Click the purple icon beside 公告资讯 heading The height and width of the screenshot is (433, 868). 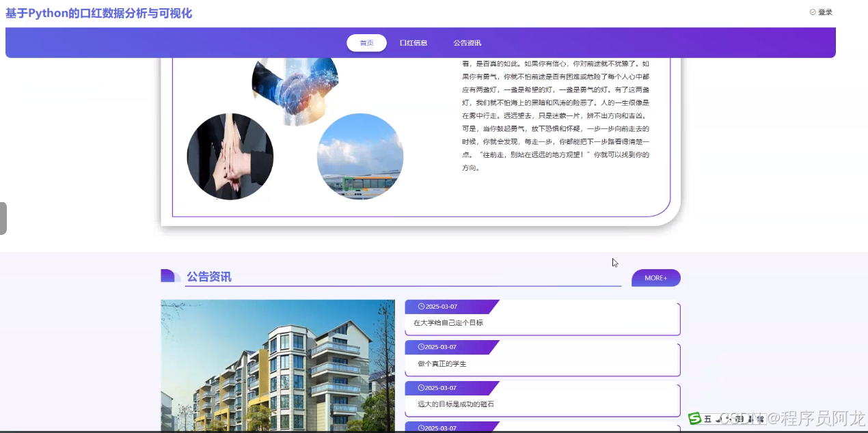coord(170,275)
